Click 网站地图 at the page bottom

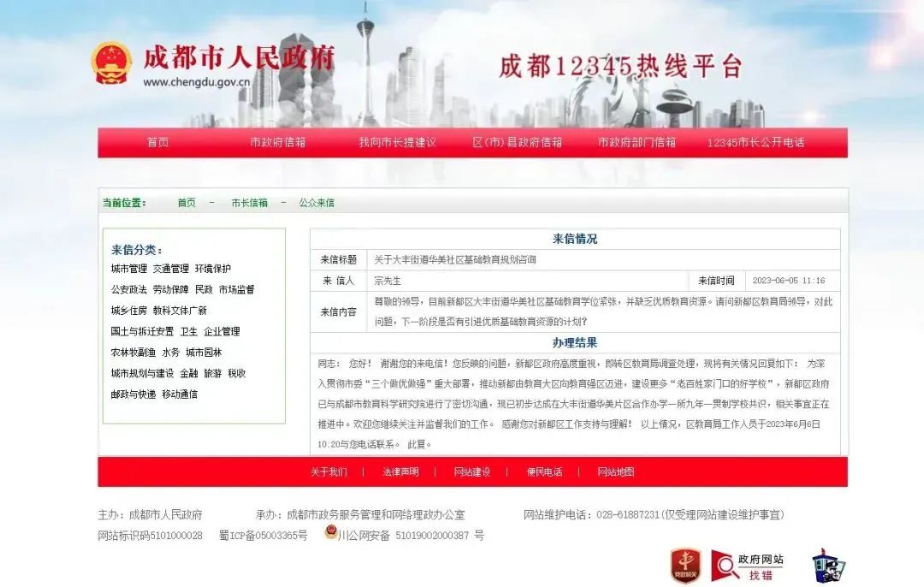[614, 471]
